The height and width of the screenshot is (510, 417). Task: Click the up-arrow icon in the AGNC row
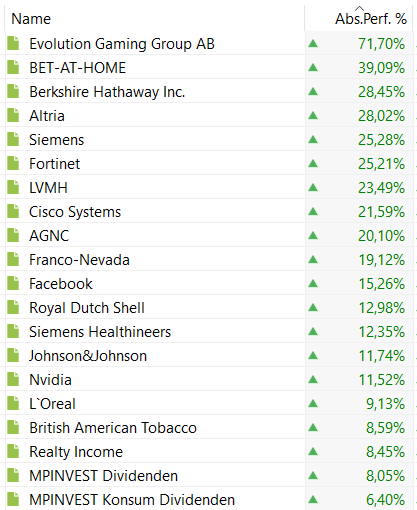313,235
